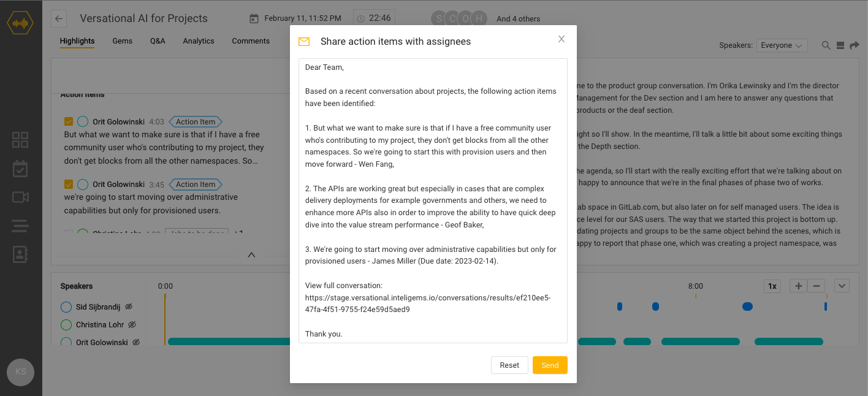
Task: Switch to the Highlights tab
Action: (x=77, y=41)
